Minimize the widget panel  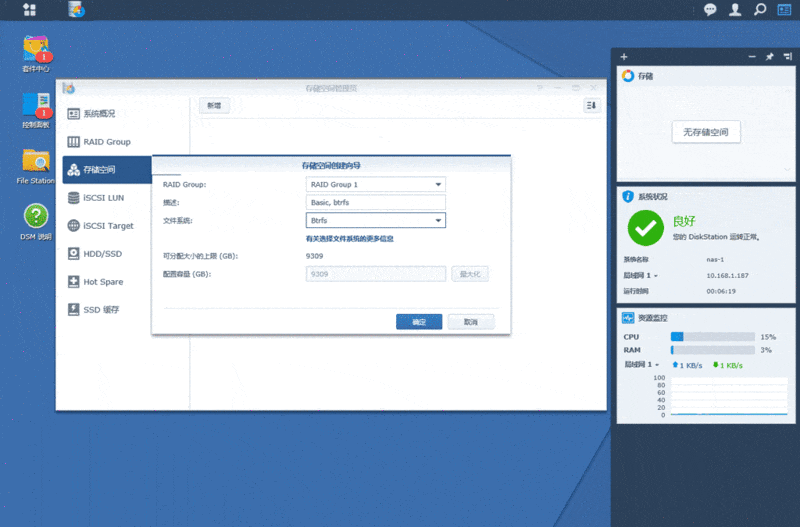pyautogui.click(x=752, y=57)
